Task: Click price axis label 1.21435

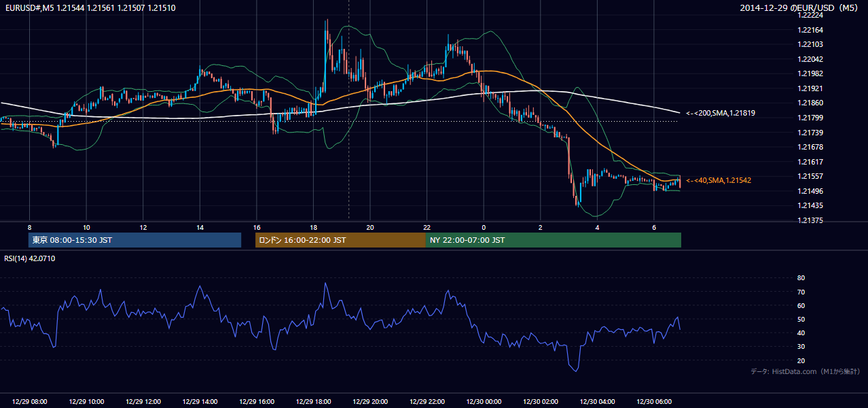Action: coord(810,205)
